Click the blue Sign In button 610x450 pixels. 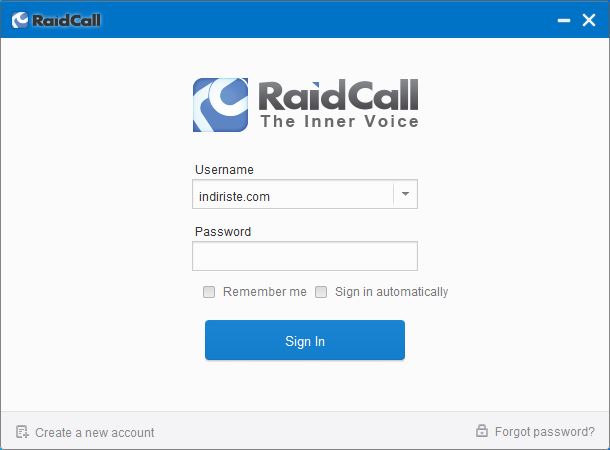point(305,340)
